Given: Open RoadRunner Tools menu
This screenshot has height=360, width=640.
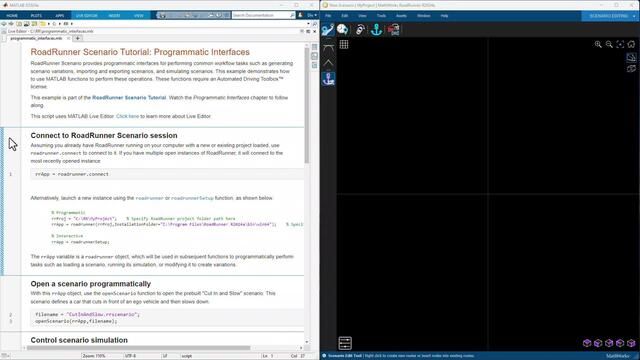Looking at the screenshot, I should [x=381, y=16].
